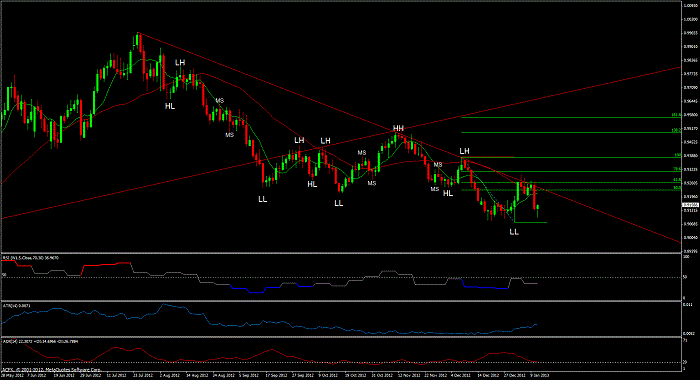The height and width of the screenshot is (380, 700).
Task: Select the 61.8 Fibonacci retracement line
Action: click(571, 183)
